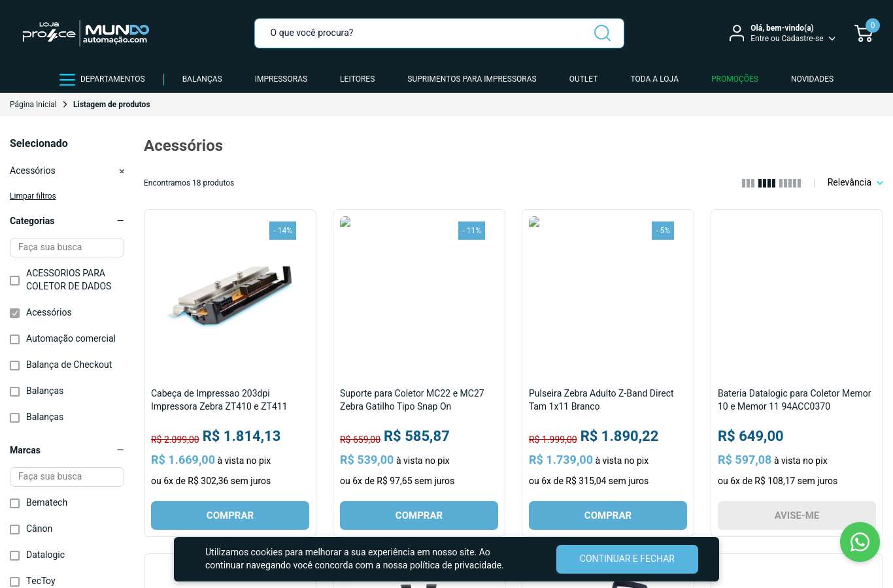893x588 pixels.
Task: Click the search magnifier icon
Action: [602, 33]
